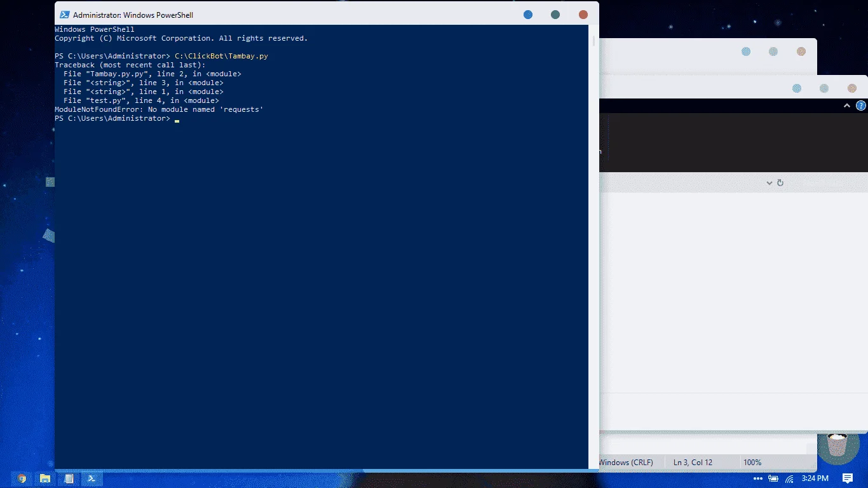
Task: Minimize the PowerShell window with the blue circle
Action: pos(528,15)
